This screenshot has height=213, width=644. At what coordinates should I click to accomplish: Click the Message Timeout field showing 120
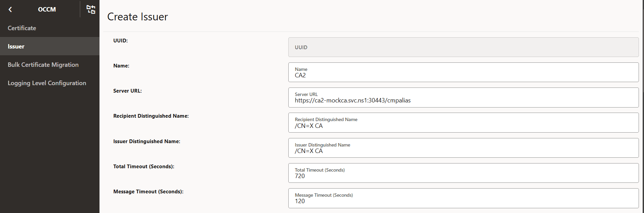(x=463, y=198)
